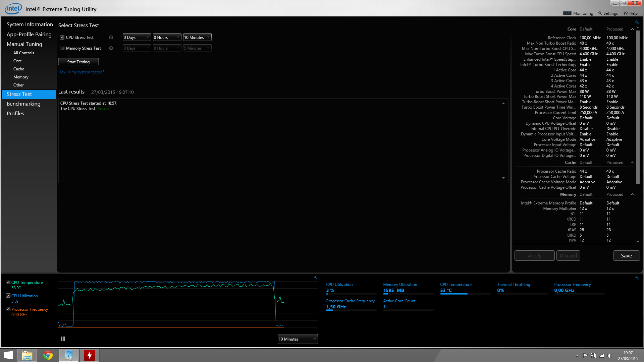Click the System Information sidebar icon
Screen dimensions: 644x362
(29, 24)
